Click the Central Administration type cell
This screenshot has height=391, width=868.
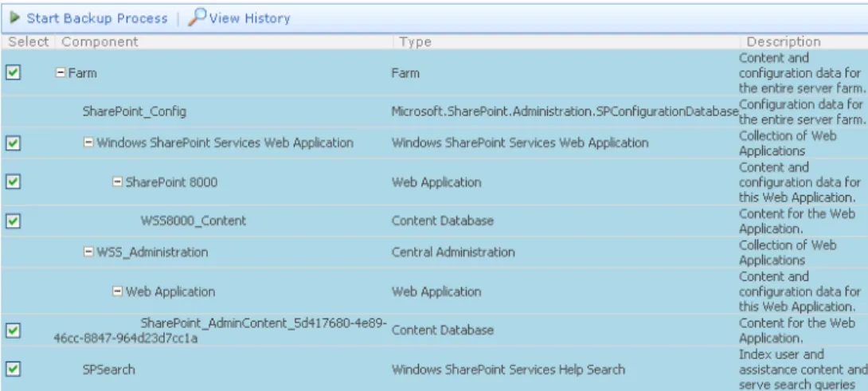coord(453,252)
